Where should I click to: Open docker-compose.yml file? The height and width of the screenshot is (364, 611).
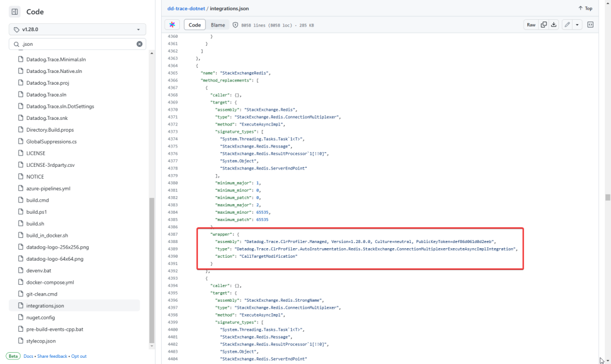[50, 282]
